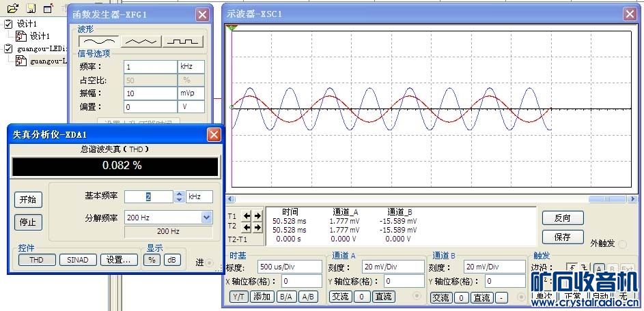Open the 分解频率 200 Hz dropdown
Image resolution: width=644 pixels, height=311 pixels.
point(207,218)
